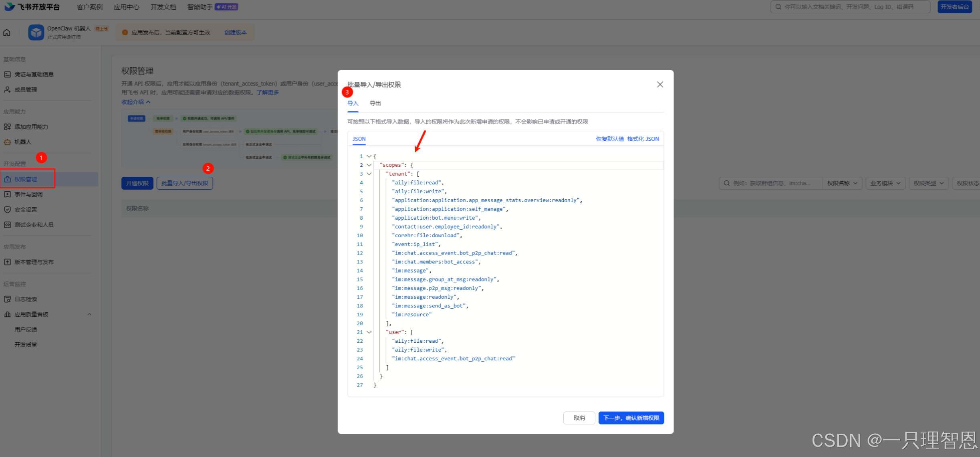Viewport: 980px width, 457px height.
Task: Open 添加应用能力 sidebar item
Action: 31,127
